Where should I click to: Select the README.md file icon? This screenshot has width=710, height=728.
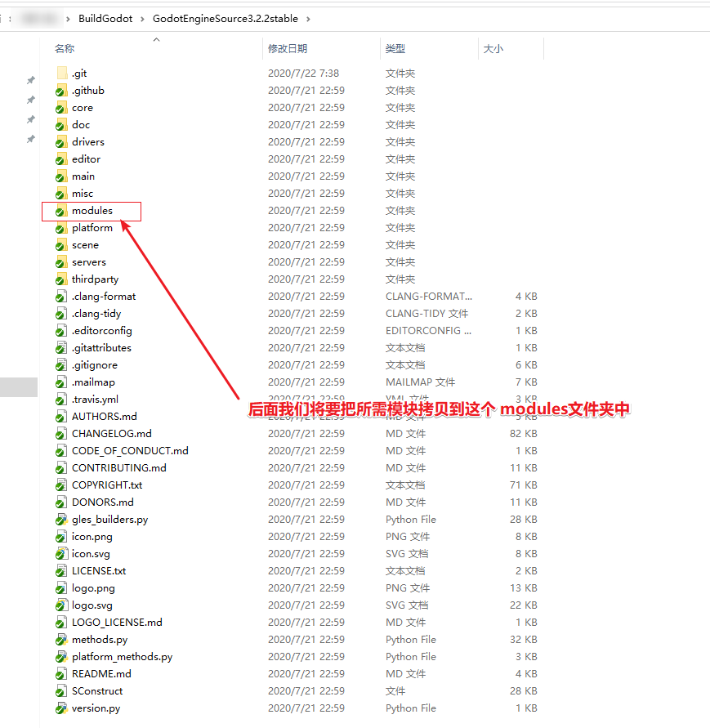[x=61, y=674]
